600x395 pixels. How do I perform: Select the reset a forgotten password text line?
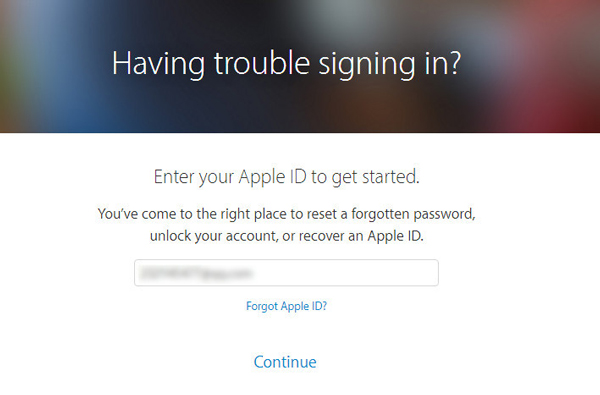[x=286, y=214]
